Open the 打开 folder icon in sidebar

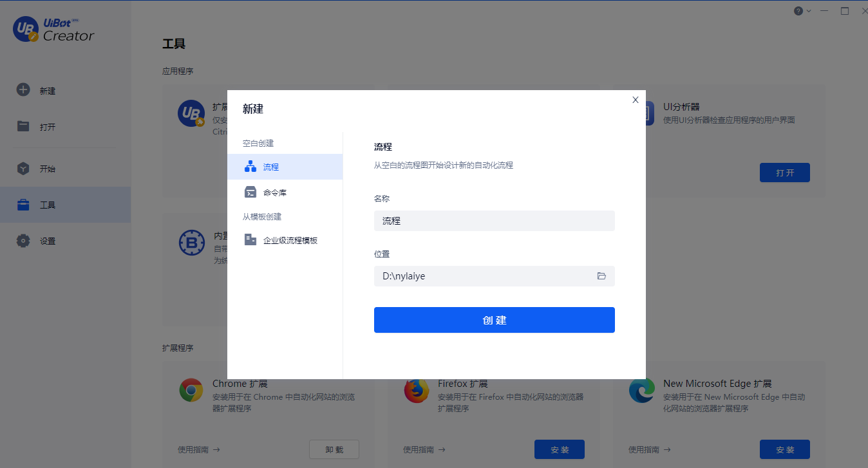[x=23, y=126]
